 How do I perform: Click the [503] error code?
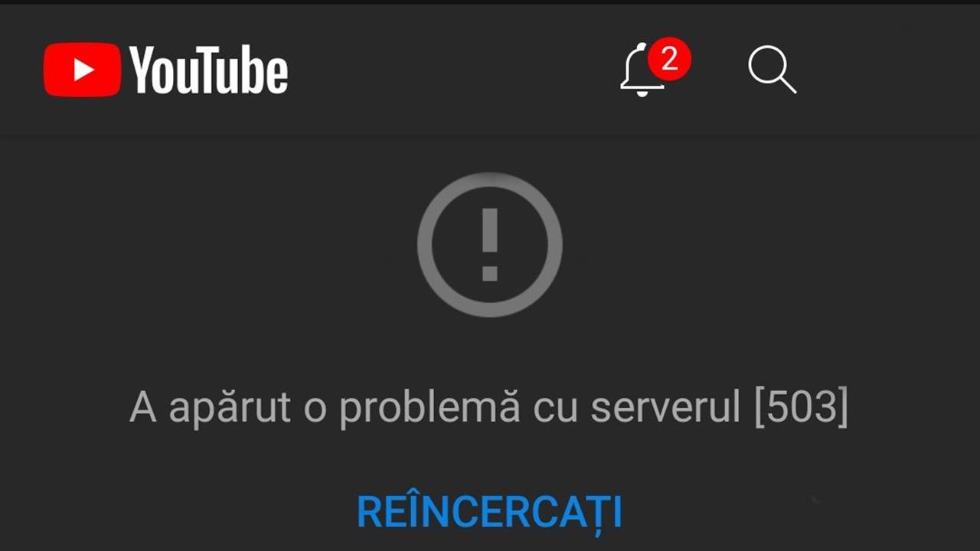tap(801, 408)
